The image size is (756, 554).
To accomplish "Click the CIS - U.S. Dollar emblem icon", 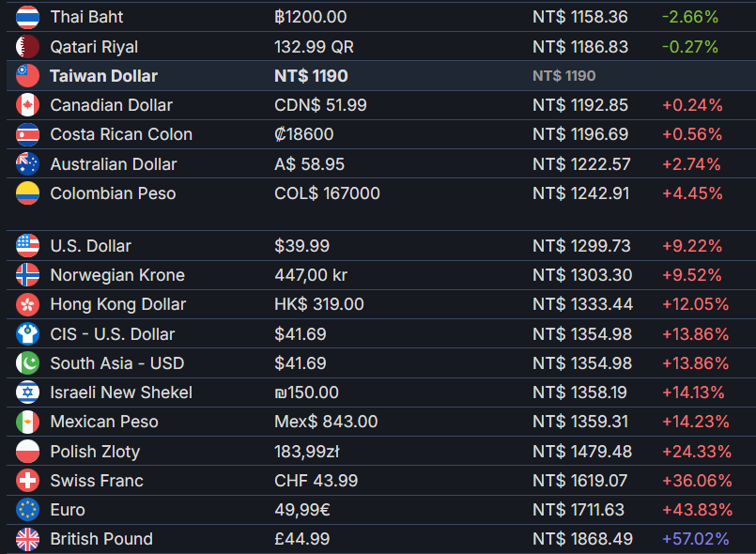I will pos(27,333).
